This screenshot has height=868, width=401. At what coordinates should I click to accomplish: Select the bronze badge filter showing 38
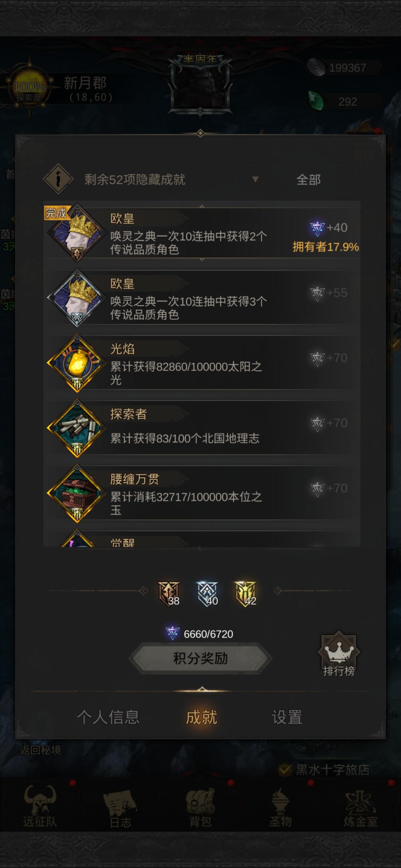[x=169, y=594]
